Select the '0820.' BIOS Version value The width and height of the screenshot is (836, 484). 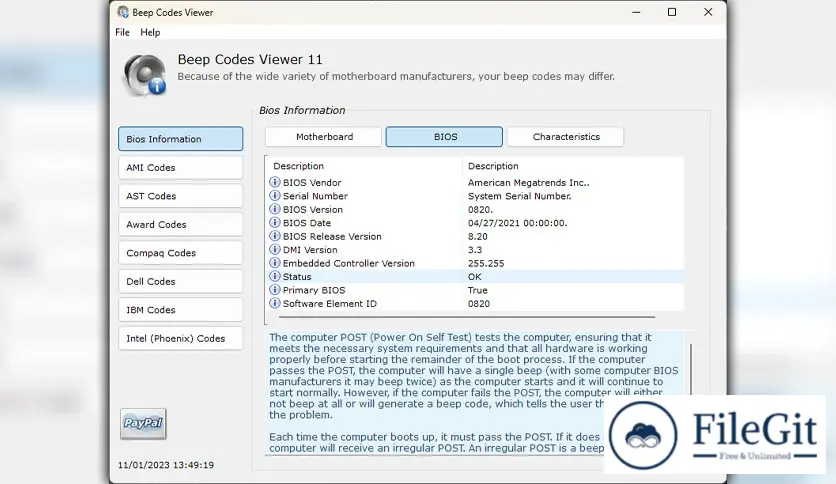click(x=480, y=209)
